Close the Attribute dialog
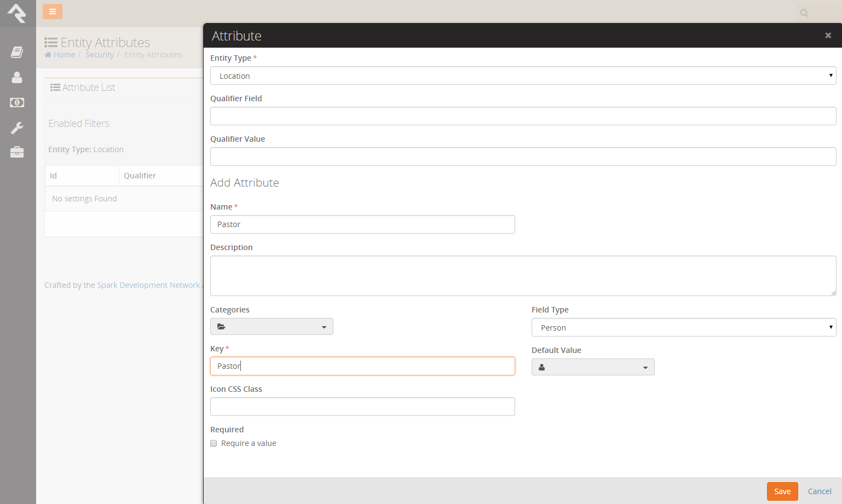This screenshot has width=842, height=504. [828, 36]
